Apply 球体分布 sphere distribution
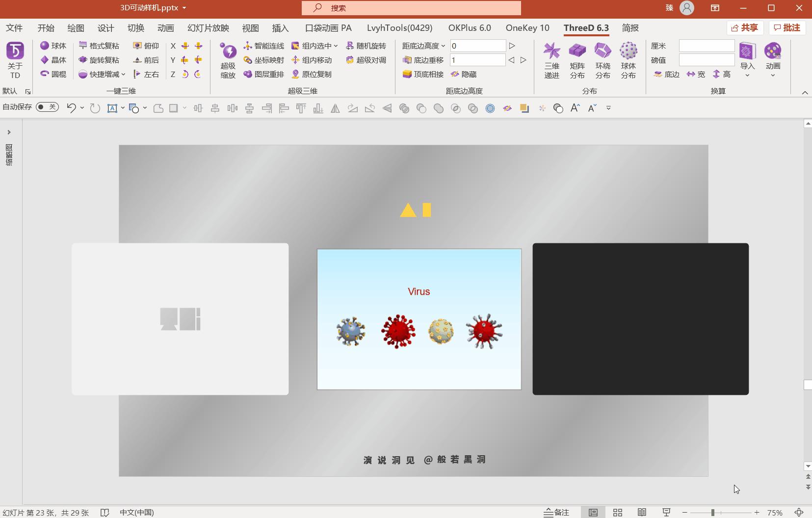This screenshot has width=812, height=518. point(629,60)
